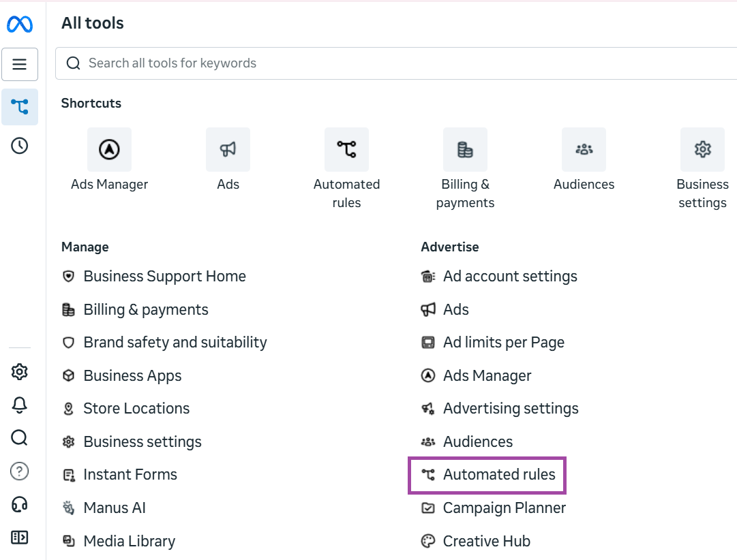The image size is (737, 560).
Task: Open the Ads megaphone shortcut icon
Action: pos(228,149)
